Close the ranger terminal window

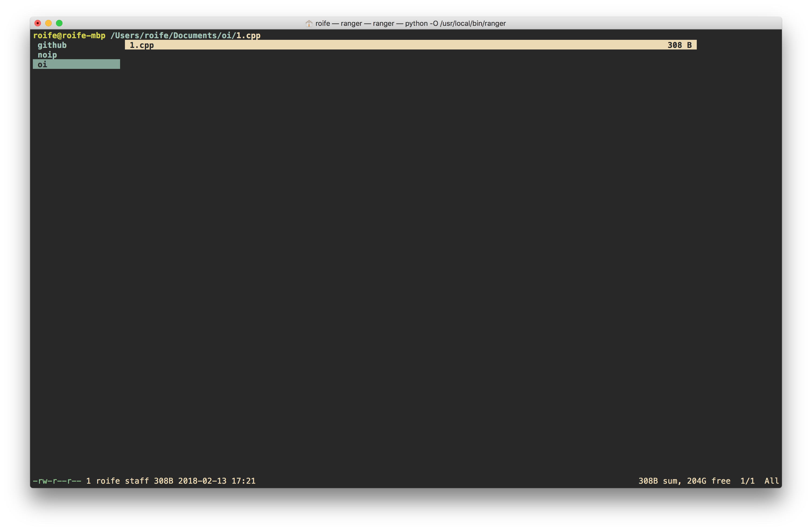38,23
